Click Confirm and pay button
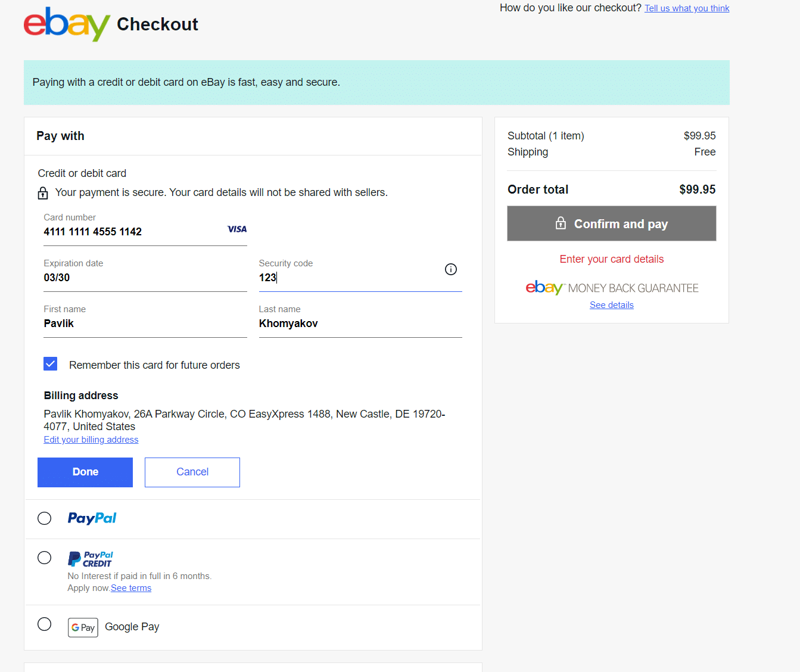Screen dimensions: 800x672 pos(612,223)
